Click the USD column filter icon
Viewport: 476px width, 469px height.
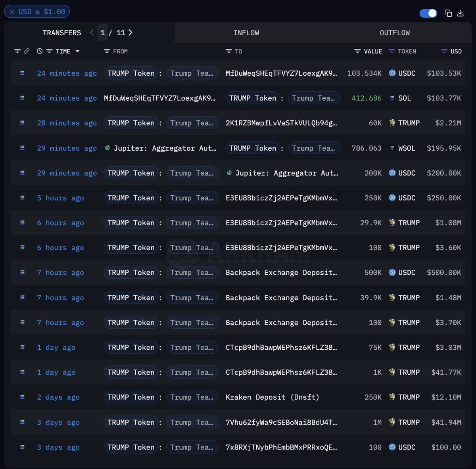pos(444,51)
